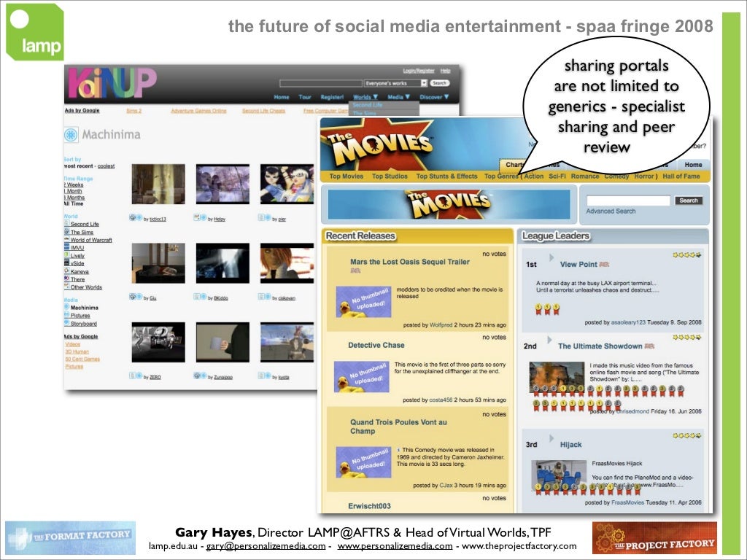Click the icon beside the Pictures media link

[66, 315]
